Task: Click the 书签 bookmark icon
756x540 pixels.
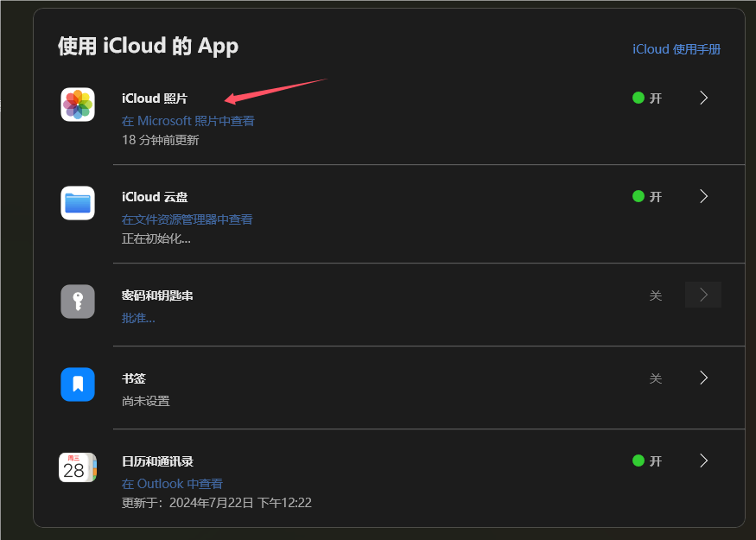Action: pyautogui.click(x=78, y=384)
